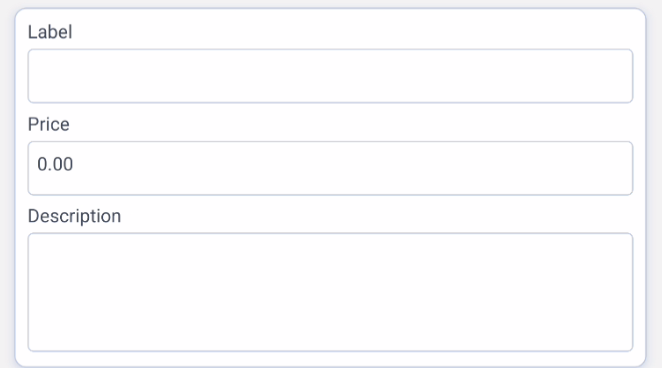
Task: Click the 0.00 value in Price
Action: point(55,164)
